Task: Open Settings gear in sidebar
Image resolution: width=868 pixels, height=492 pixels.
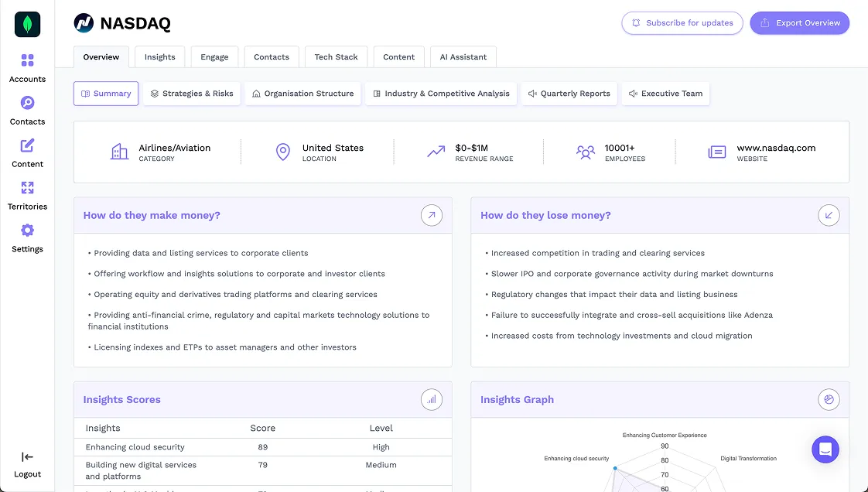Action: pyautogui.click(x=27, y=238)
